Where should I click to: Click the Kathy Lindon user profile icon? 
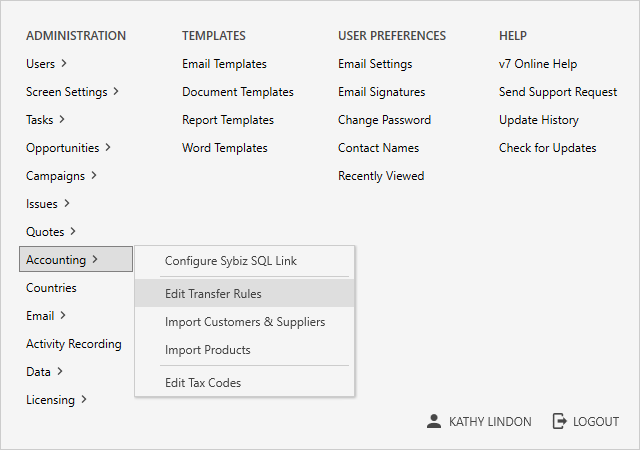point(433,422)
